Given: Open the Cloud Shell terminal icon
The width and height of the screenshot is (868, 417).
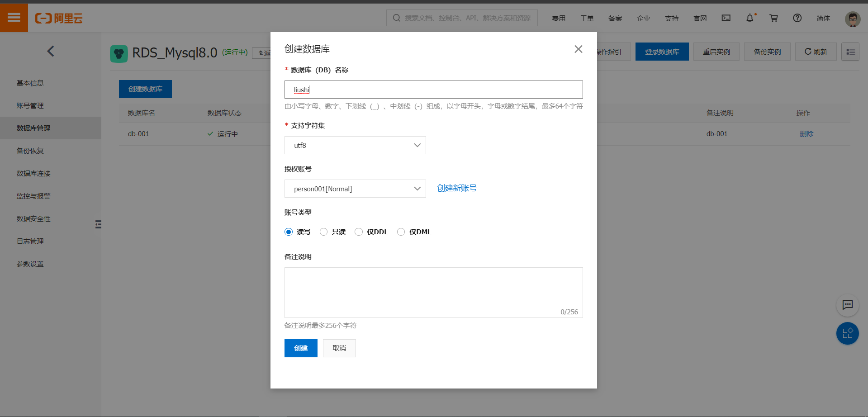Looking at the screenshot, I should (726, 18).
